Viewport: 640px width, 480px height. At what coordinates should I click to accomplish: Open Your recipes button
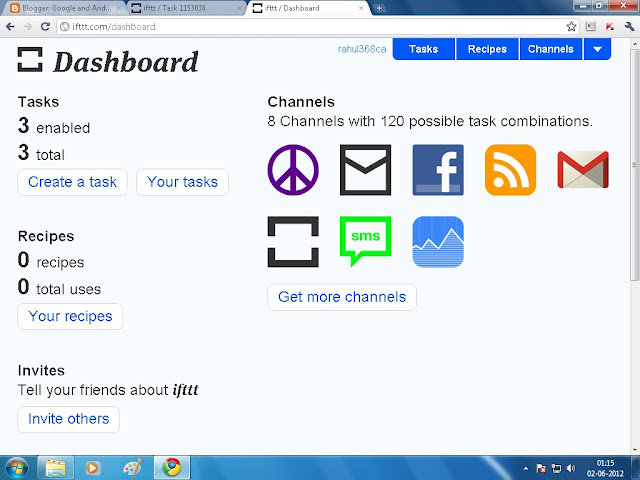[x=70, y=316]
